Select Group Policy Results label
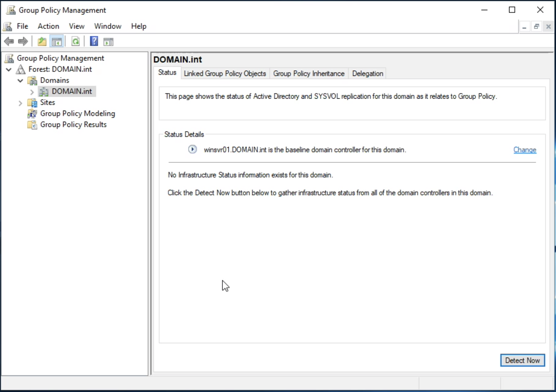 click(x=73, y=125)
